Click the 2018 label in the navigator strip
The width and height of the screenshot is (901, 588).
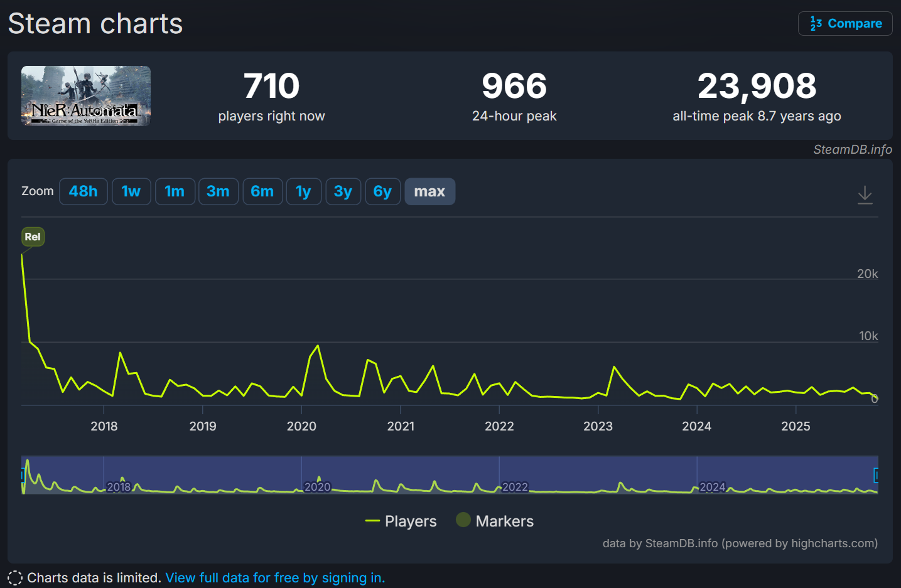[x=119, y=487]
